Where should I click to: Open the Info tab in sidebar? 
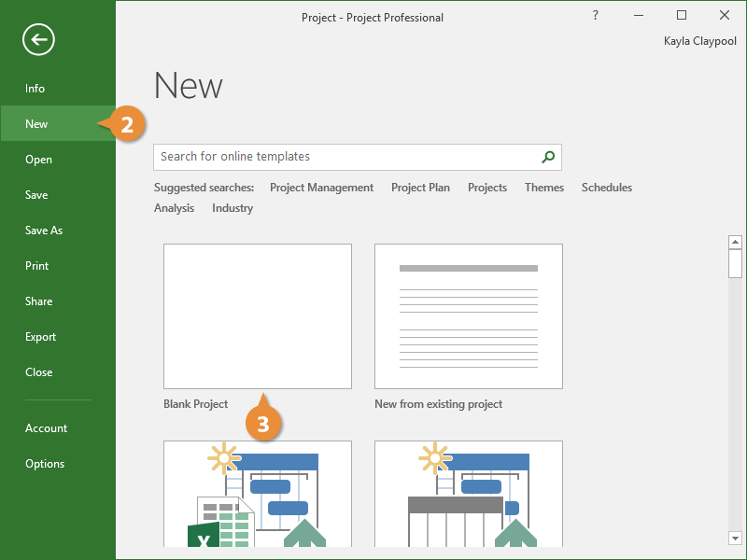(x=35, y=89)
